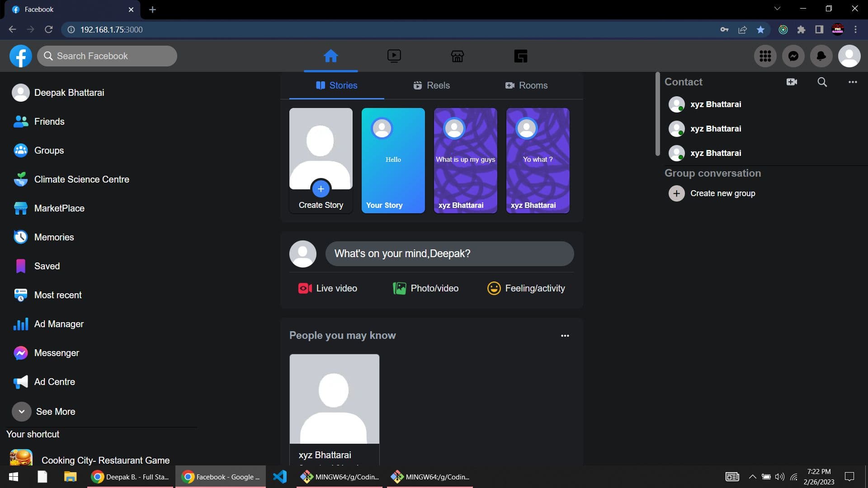The width and height of the screenshot is (868, 488).
Task: Open Cooking City- Restaurant Game shortcut
Action: coord(90,459)
